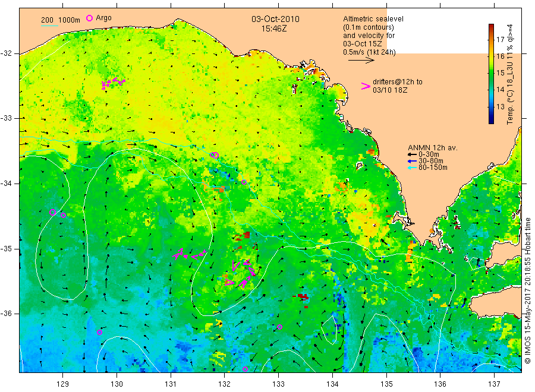Click the colorbar value 17
The height and width of the screenshot is (392, 535).
point(500,40)
